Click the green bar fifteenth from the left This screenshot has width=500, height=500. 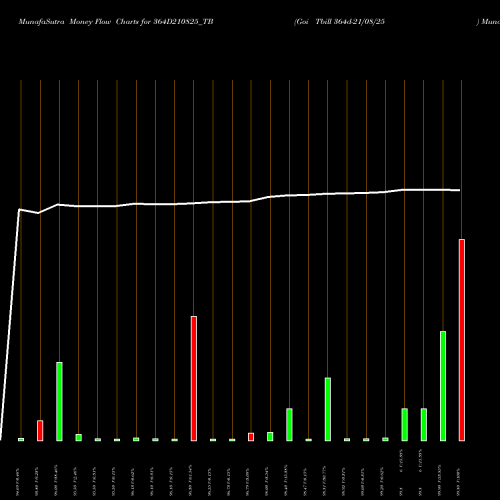[x=289, y=425]
